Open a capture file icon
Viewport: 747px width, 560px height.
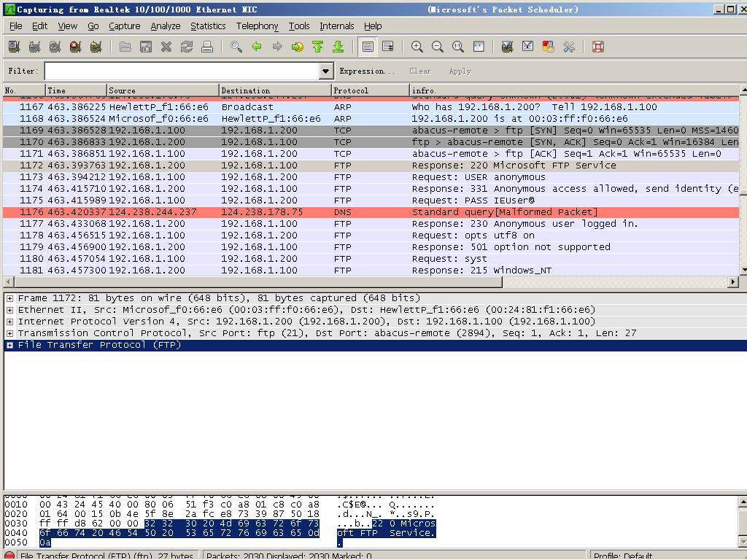pyautogui.click(x=125, y=46)
